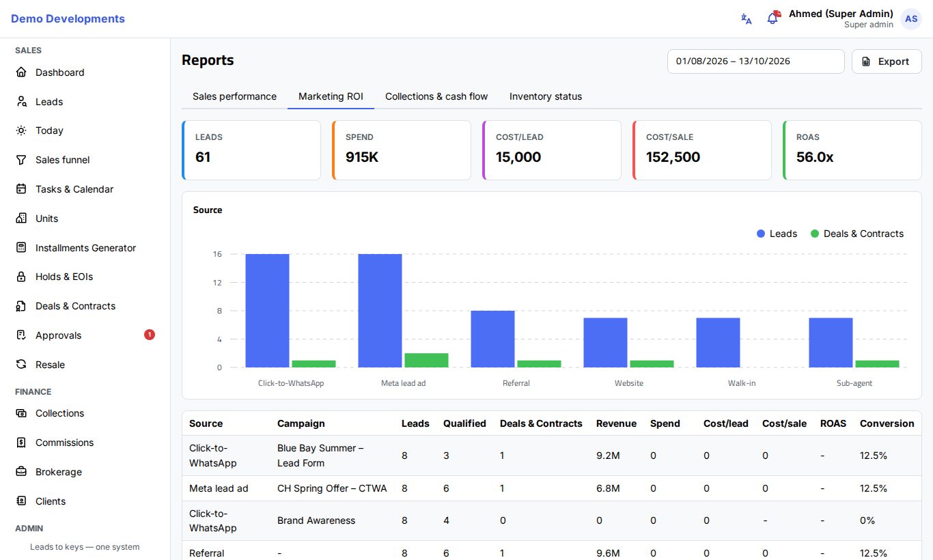Image resolution: width=933 pixels, height=560 pixels.
Task: Click the "9.2M" revenue value
Action: point(608,456)
